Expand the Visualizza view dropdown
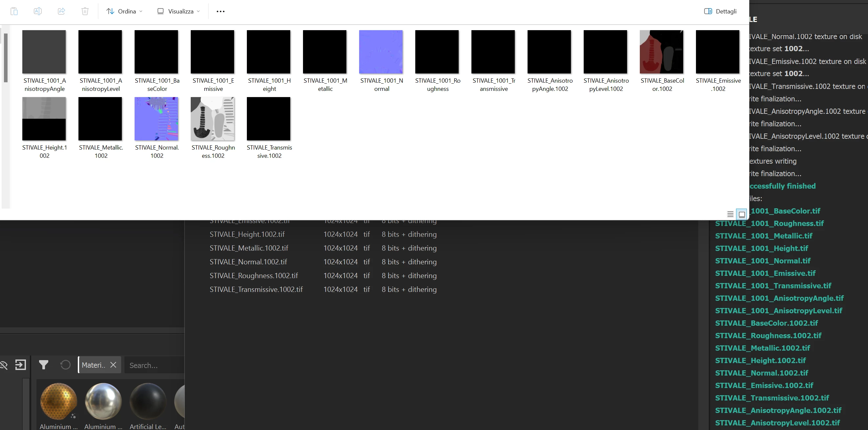This screenshot has height=430, width=868. [x=179, y=11]
